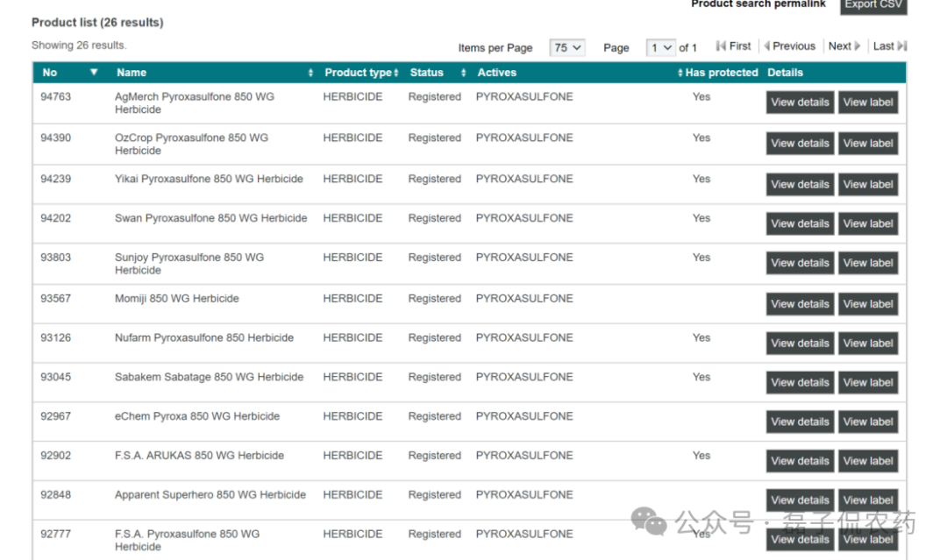Open Product search permalink
This screenshot has width=947, height=560.
click(x=758, y=4)
